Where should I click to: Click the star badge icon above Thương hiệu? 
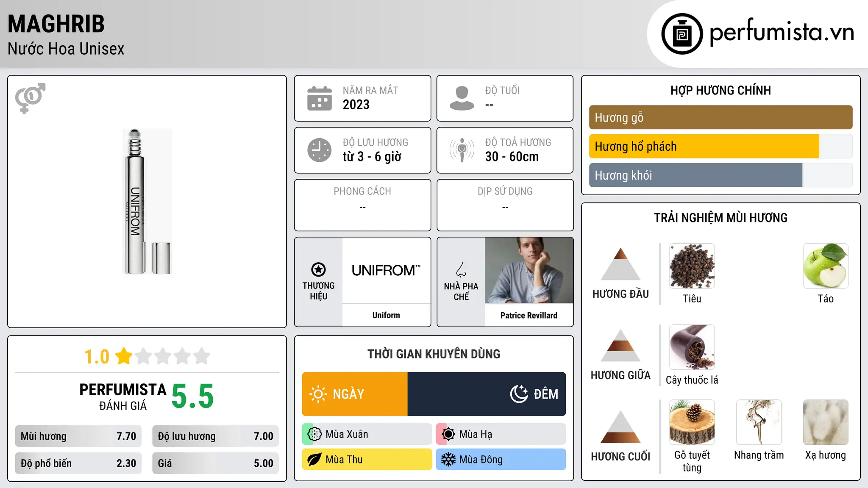point(318,269)
